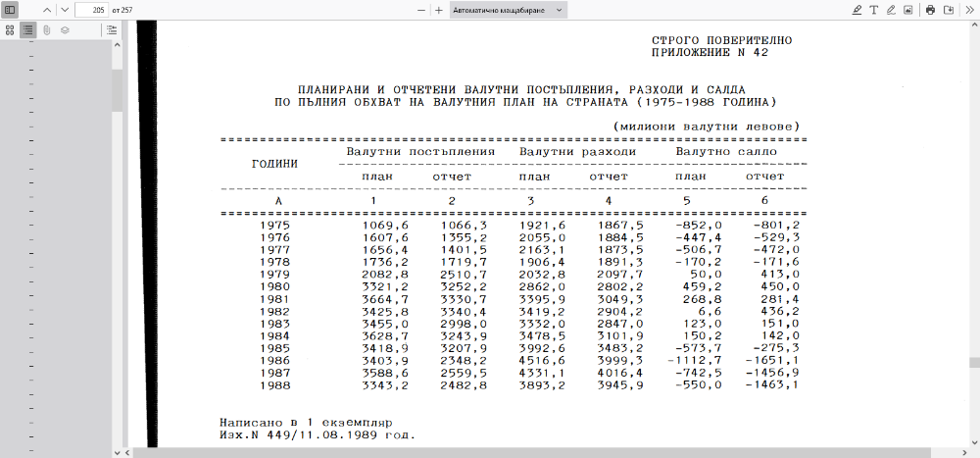The image size is (980, 458).
Task: Zoom in with the plus button
Action: tap(439, 10)
